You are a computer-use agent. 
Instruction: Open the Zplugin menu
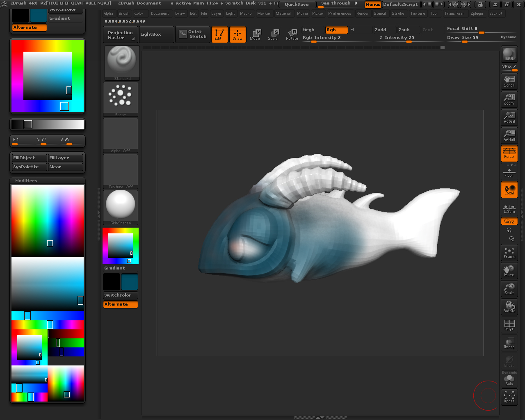(477, 13)
